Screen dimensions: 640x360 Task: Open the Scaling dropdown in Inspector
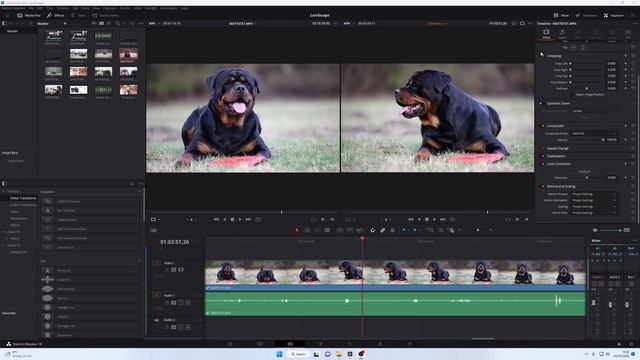click(x=594, y=207)
